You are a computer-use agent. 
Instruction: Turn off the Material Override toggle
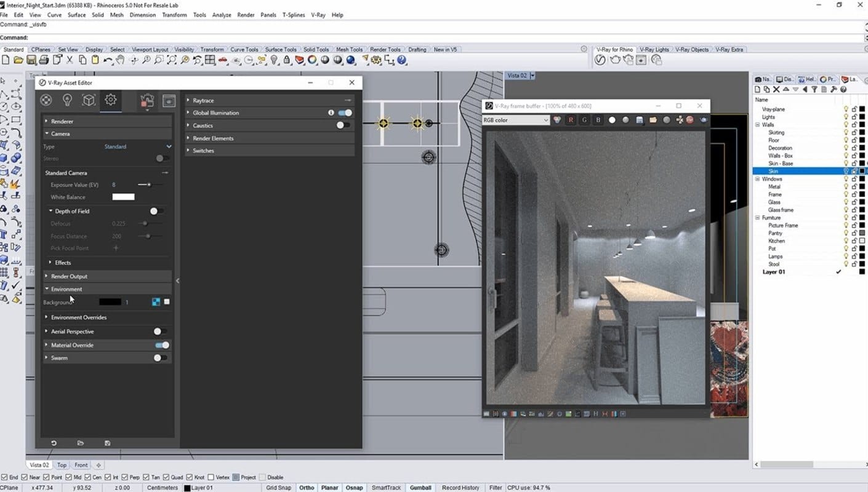(x=162, y=345)
